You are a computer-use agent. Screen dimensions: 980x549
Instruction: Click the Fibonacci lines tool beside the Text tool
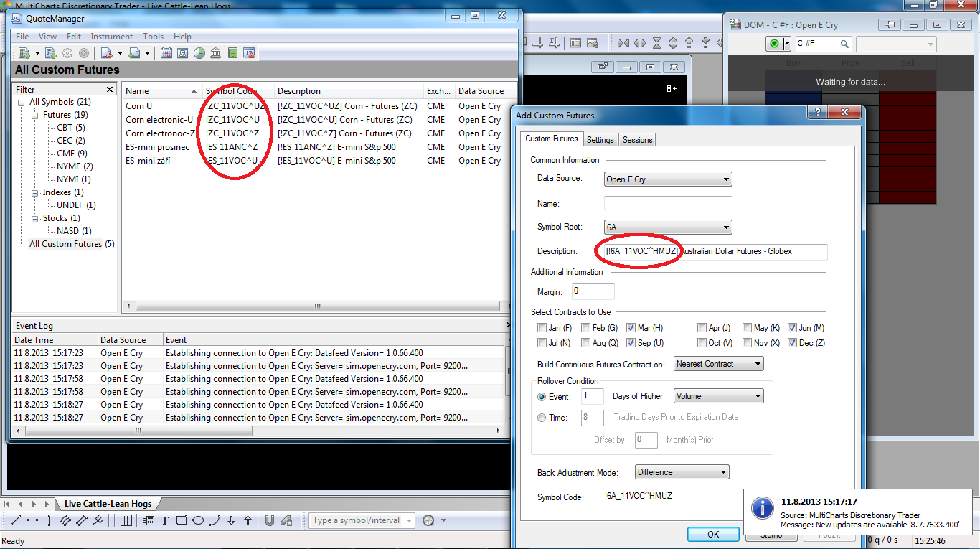[x=149, y=521]
